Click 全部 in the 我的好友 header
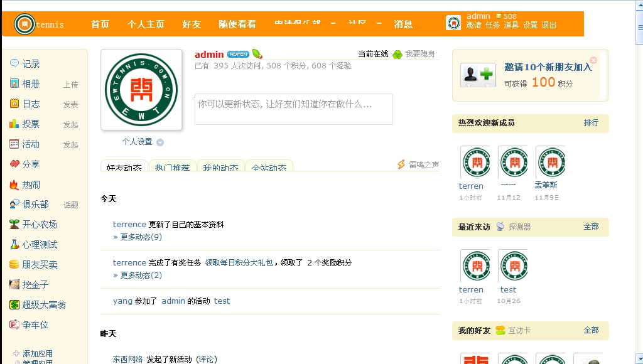 591,330
